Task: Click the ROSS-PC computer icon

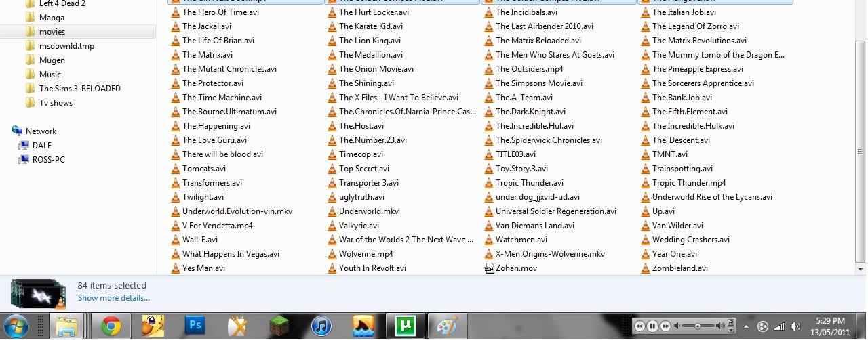Action: [24, 160]
